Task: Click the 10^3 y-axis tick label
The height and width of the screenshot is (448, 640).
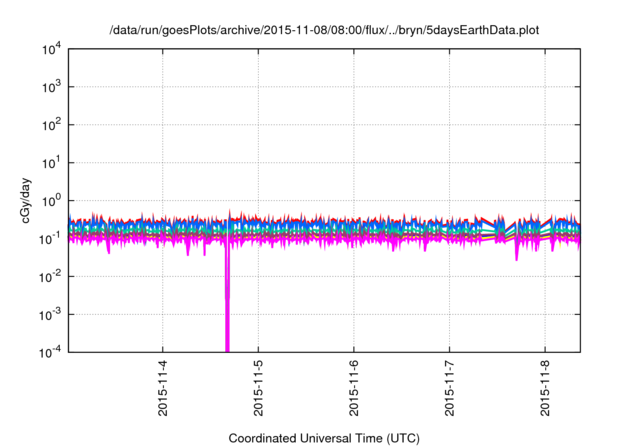Action: (x=51, y=87)
